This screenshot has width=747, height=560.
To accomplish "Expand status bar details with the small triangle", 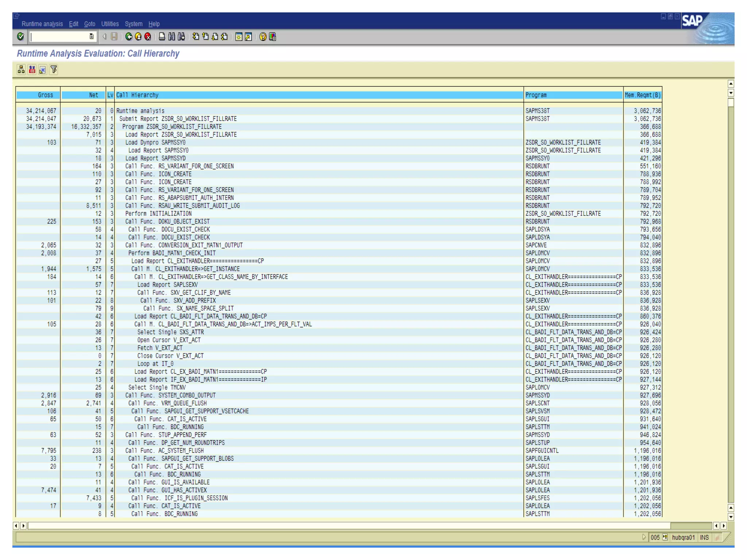I will point(644,537).
